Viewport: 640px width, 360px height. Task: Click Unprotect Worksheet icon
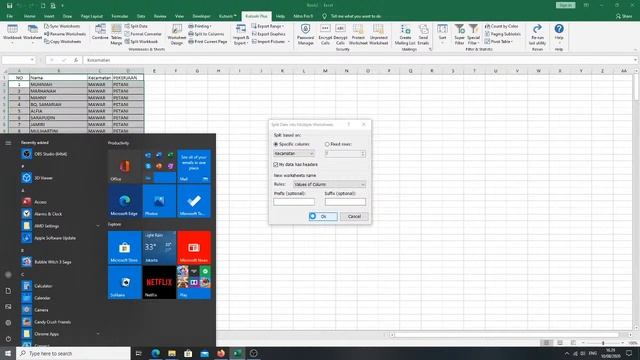(x=378, y=34)
